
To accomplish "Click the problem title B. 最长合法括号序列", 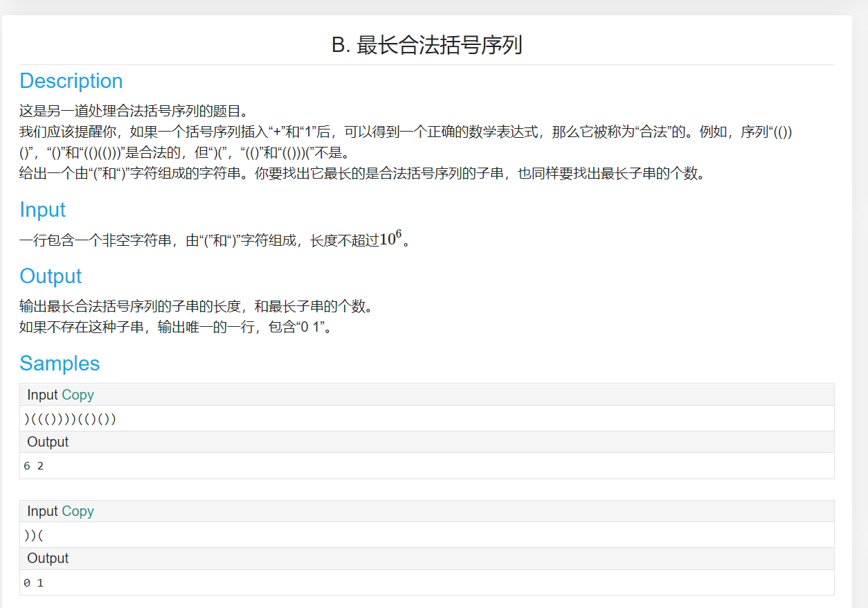I will coord(434,43).
